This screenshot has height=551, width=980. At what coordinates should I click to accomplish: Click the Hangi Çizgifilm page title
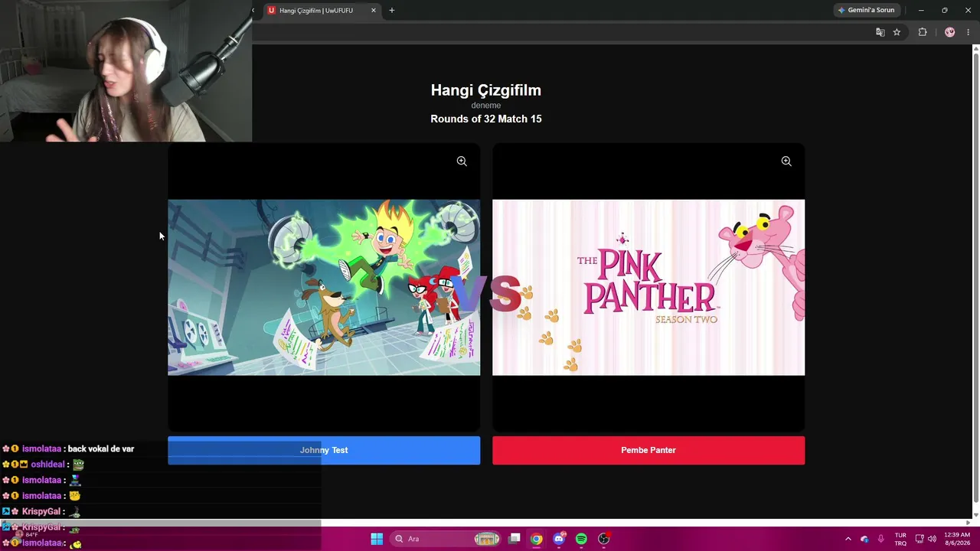[x=486, y=90]
